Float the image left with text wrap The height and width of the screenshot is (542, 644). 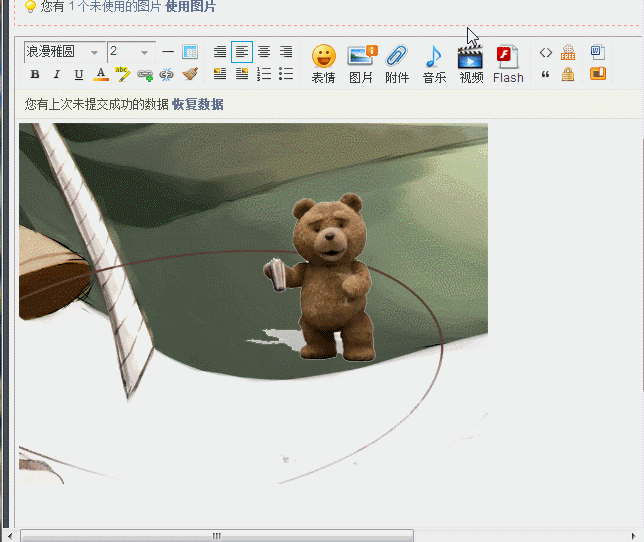[220, 74]
